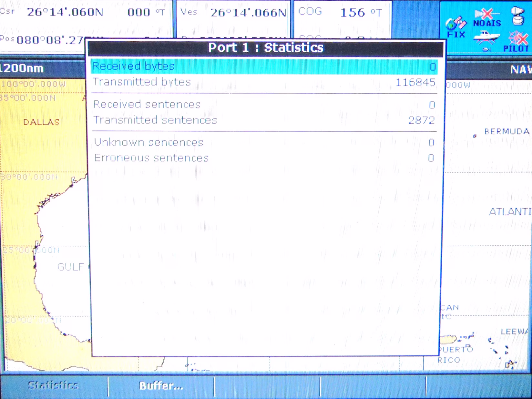Click the 1200nm chart range label
This screenshot has height=399, width=532.
(x=22, y=68)
